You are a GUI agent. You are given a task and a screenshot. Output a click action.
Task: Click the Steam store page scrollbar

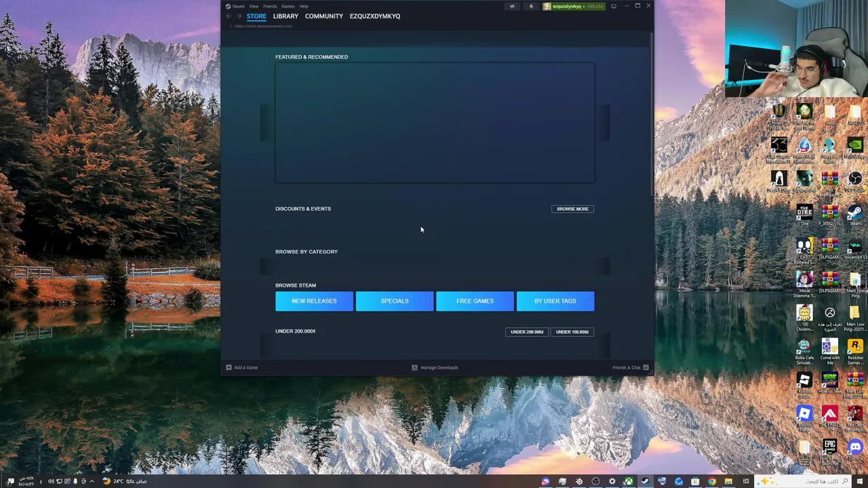click(651, 115)
